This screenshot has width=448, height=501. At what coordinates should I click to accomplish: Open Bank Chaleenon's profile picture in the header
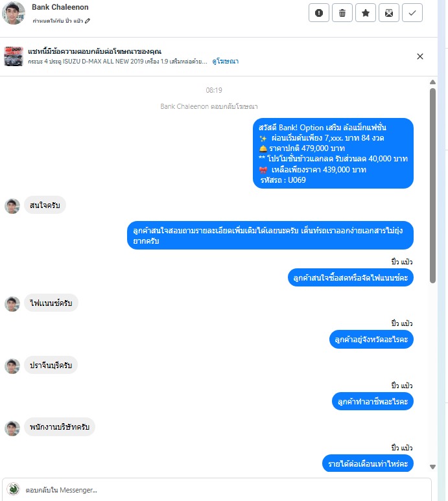[14, 13]
